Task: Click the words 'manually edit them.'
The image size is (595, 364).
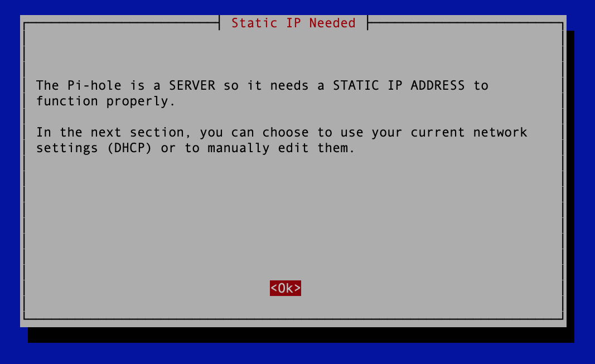Action: point(281,148)
